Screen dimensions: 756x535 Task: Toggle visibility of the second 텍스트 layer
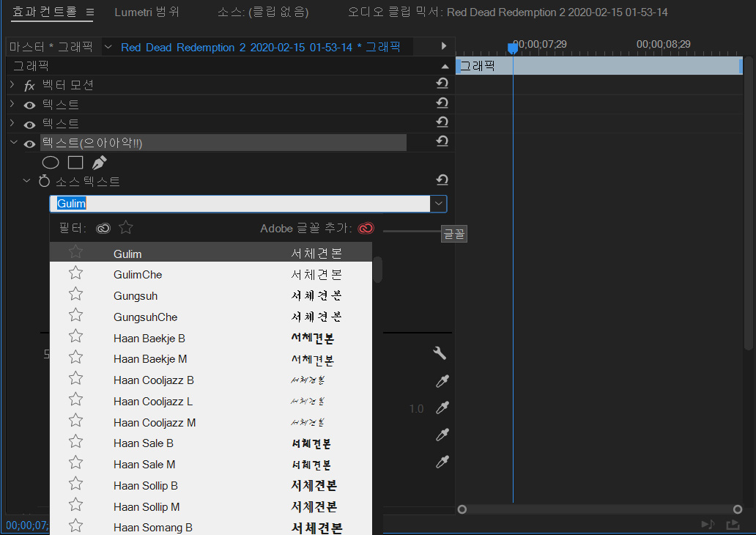29,125
